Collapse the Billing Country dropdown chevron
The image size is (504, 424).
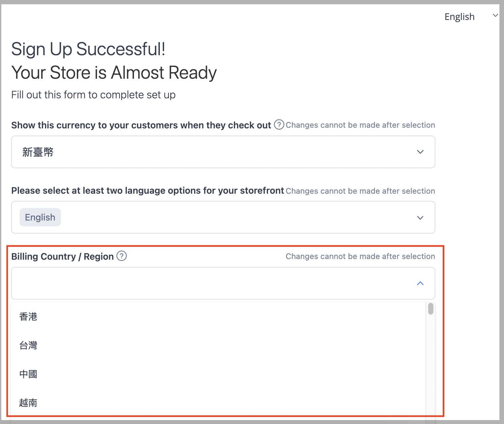(420, 283)
